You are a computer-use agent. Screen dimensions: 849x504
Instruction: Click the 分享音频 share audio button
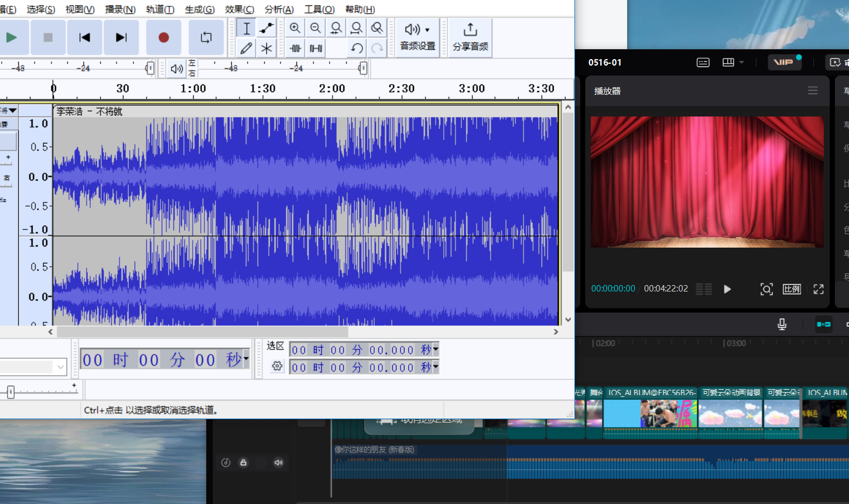click(x=470, y=37)
